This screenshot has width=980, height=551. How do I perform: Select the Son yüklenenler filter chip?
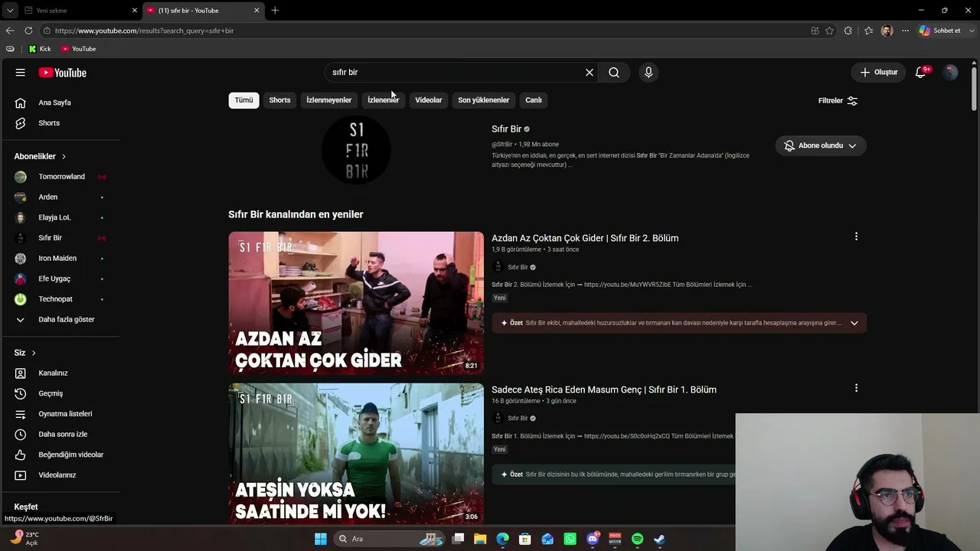tap(483, 100)
